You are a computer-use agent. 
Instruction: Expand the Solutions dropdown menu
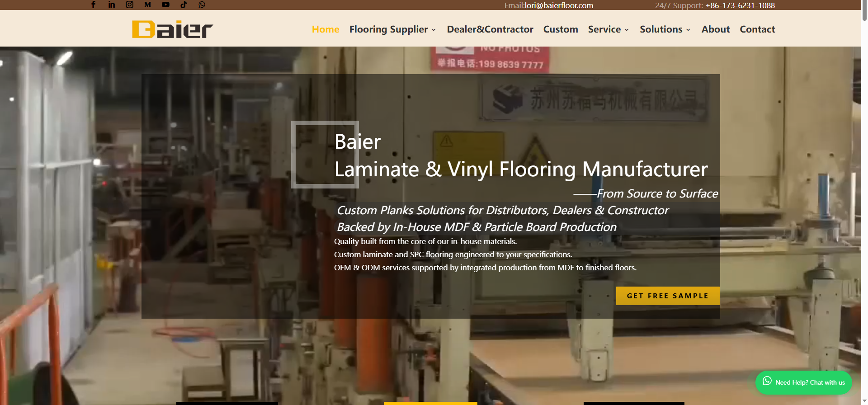tap(665, 29)
